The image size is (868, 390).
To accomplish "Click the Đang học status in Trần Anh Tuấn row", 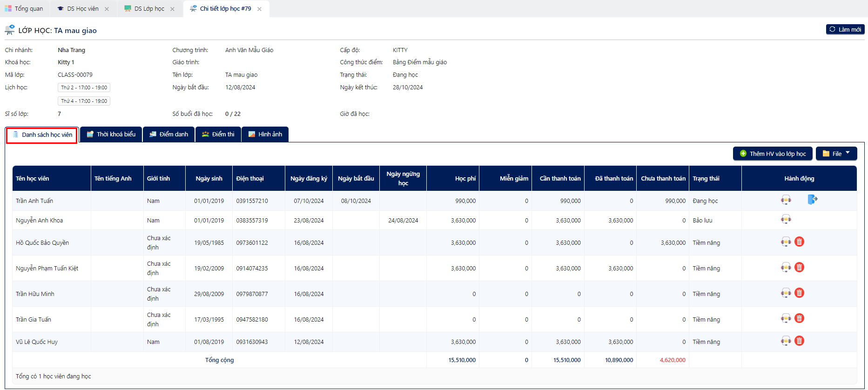I will point(705,201).
